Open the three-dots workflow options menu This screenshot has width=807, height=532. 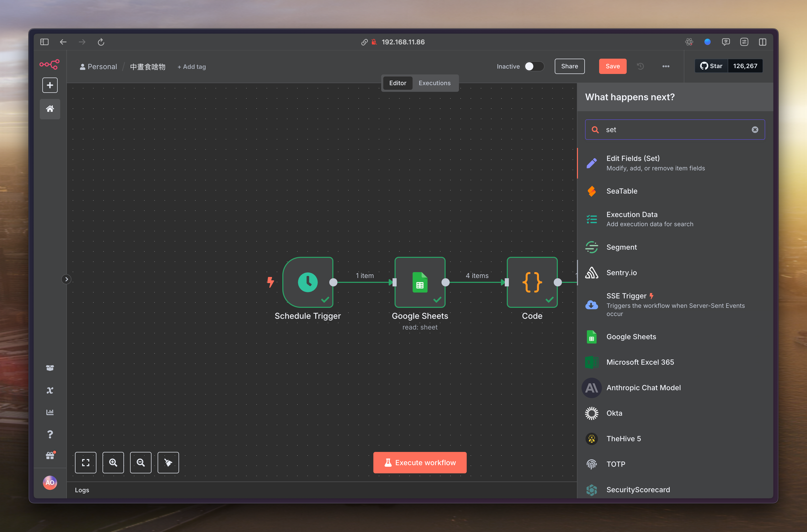pyautogui.click(x=665, y=66)
